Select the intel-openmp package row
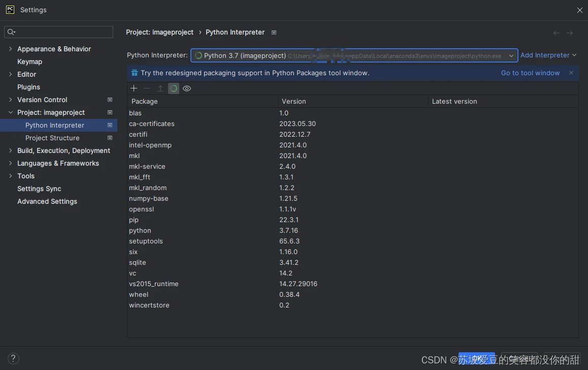 353,145
